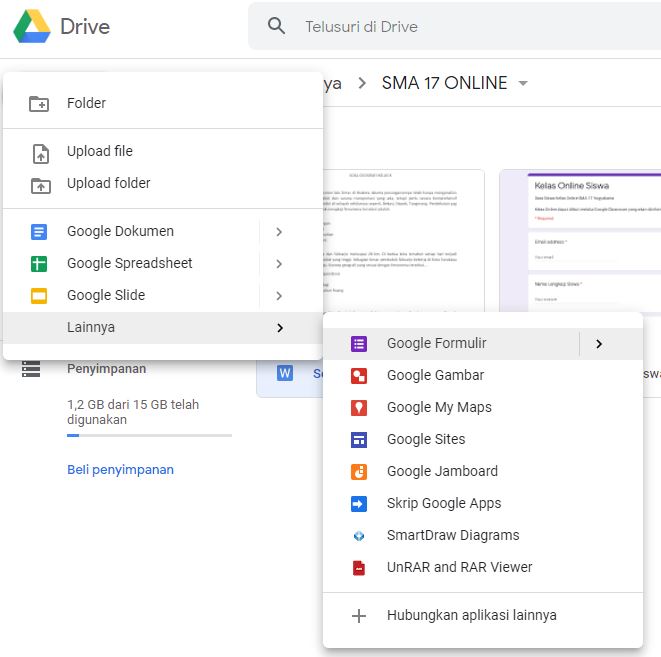The width and height of the screenshot is (661, 657).
Task: Click the Google Gambar red icon
Action: 359,376
